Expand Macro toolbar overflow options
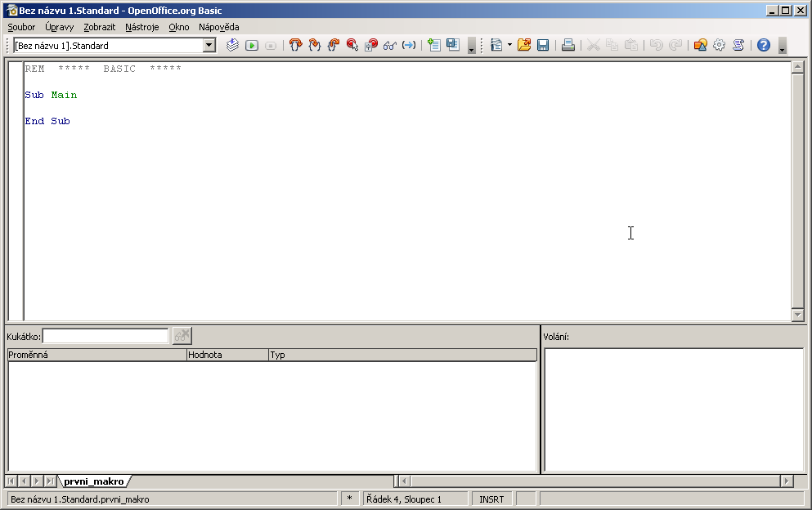 coord(471,46)
